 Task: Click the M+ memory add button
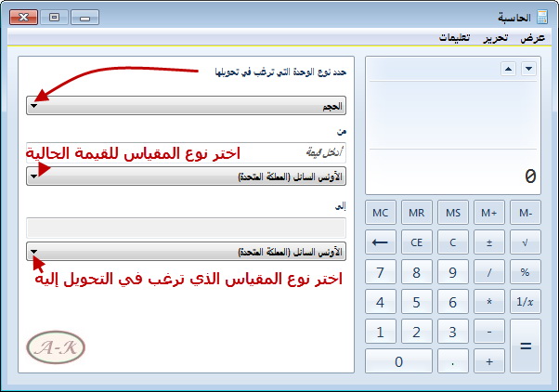tap(489, 213)
